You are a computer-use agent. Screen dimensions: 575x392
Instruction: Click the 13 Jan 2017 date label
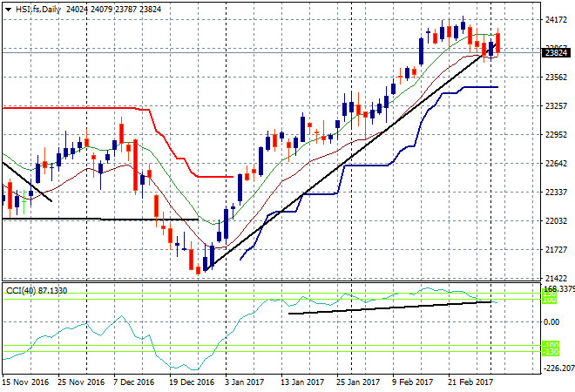pos(302,382)
